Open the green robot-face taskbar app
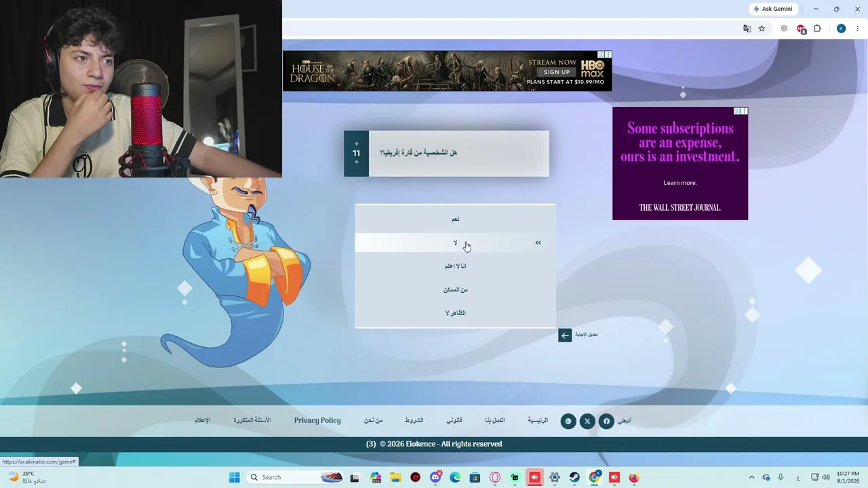 [515, 478]
